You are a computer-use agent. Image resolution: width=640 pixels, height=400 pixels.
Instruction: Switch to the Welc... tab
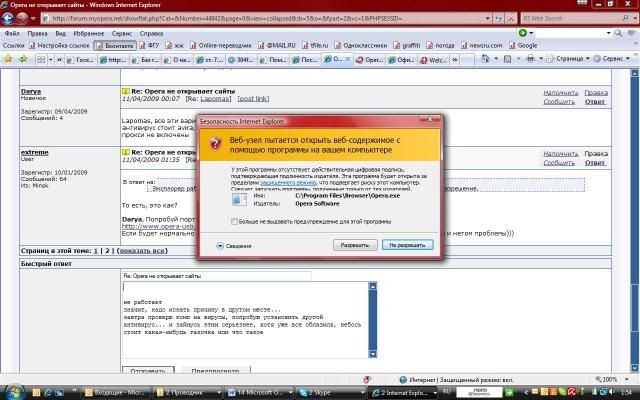point(434,60)
